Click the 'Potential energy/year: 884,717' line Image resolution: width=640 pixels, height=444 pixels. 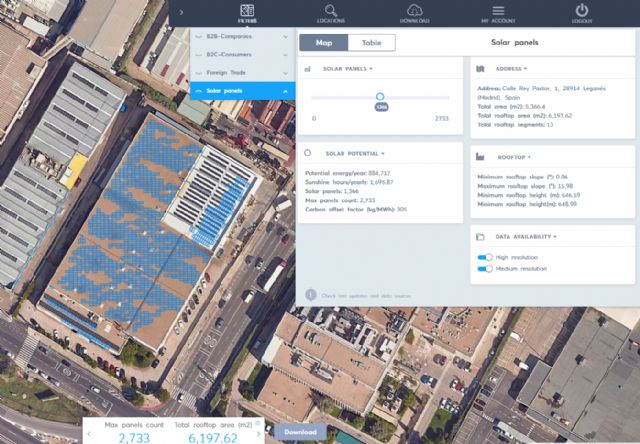click(x=347, y=173)
